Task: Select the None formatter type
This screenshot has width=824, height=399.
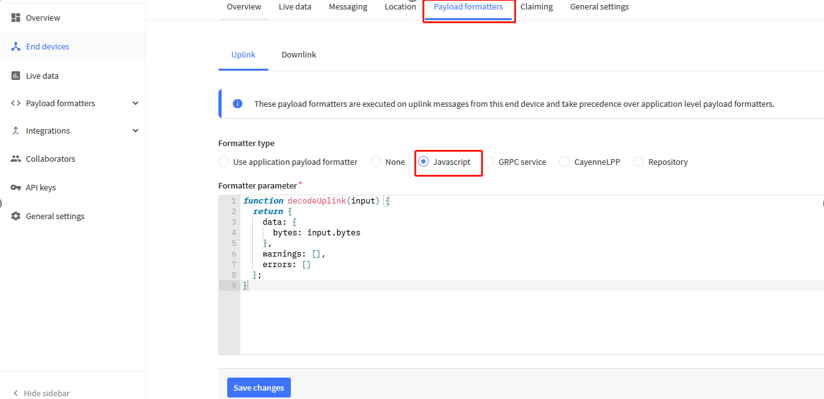Action: tap(376, 162)
